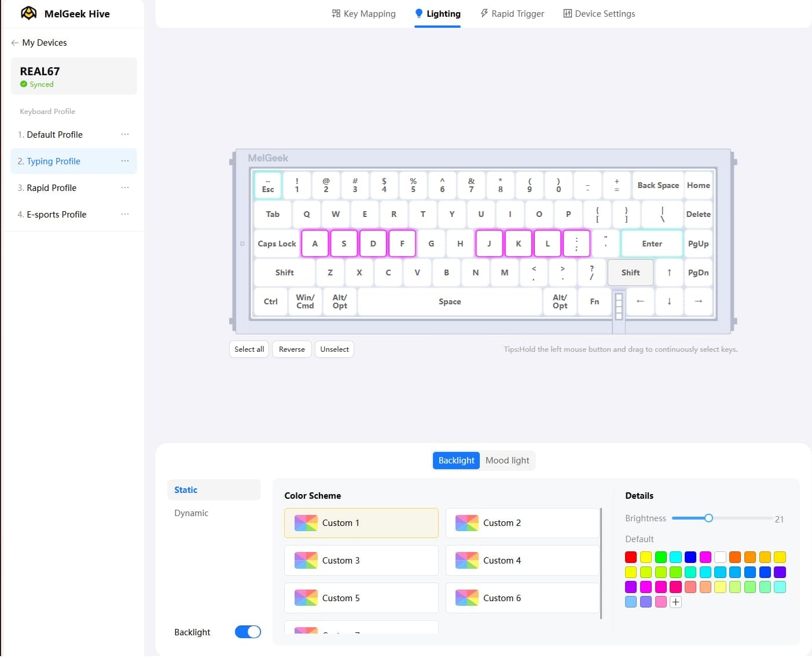Select the Backlight tab
812x659 pixels.
coord(456,461)
